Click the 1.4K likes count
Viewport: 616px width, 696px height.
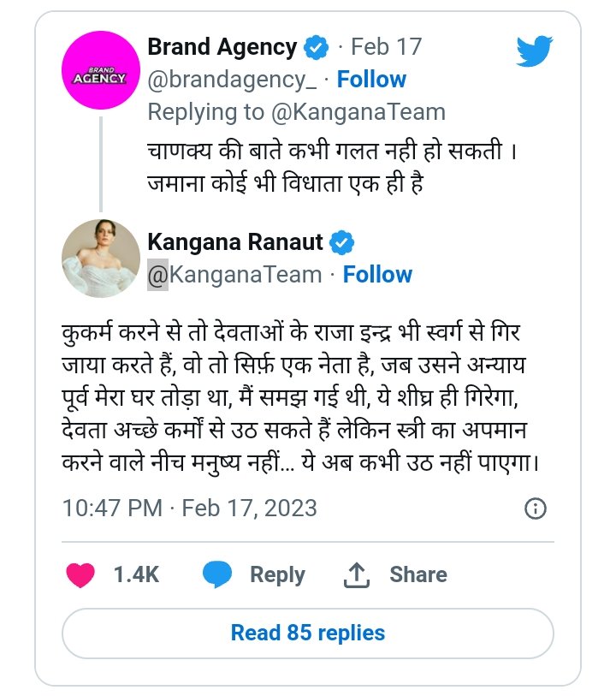click(137, 574)
